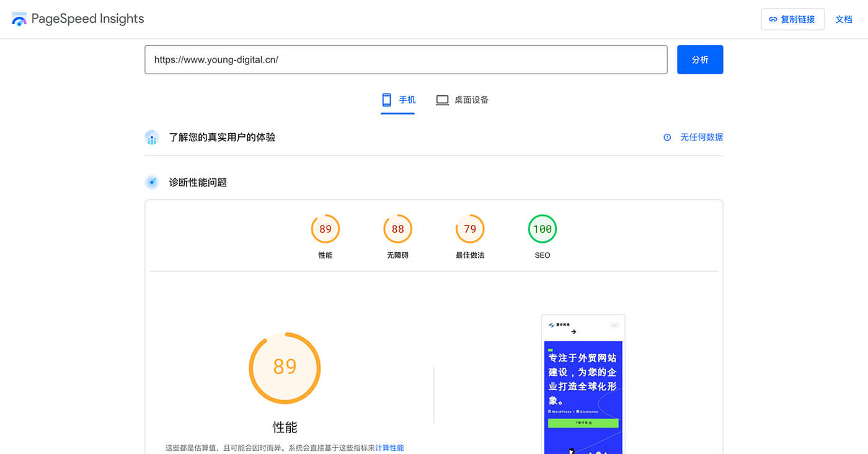Open the SEO score gauge showing 100
Viewport: 868px width, 454px height.
542,229
